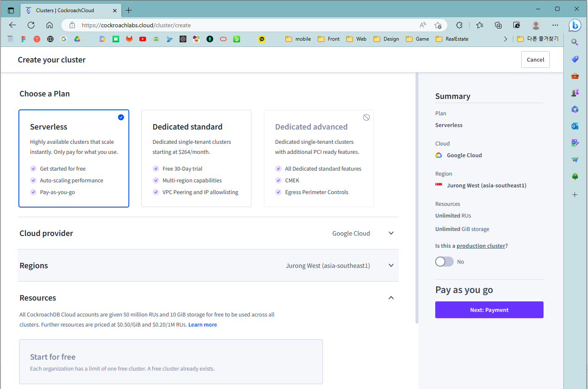Viewport: 588px width, 389px height.
Task: Select the Dedicated advanced plan card
Action: 319,158
